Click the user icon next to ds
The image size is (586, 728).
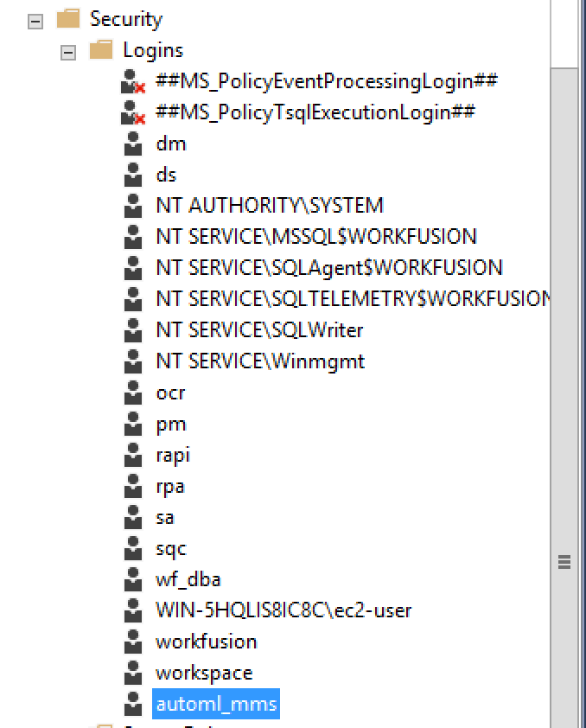pyautogui.click(x=133, y=175)
